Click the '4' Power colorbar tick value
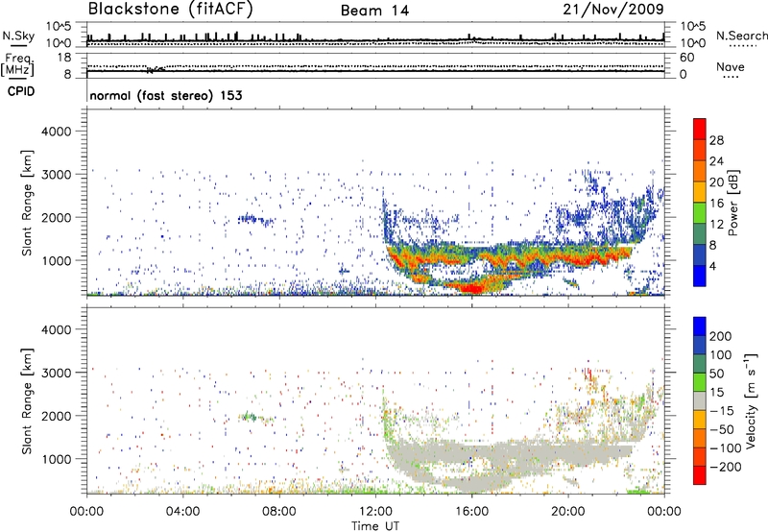 (712, 266)
